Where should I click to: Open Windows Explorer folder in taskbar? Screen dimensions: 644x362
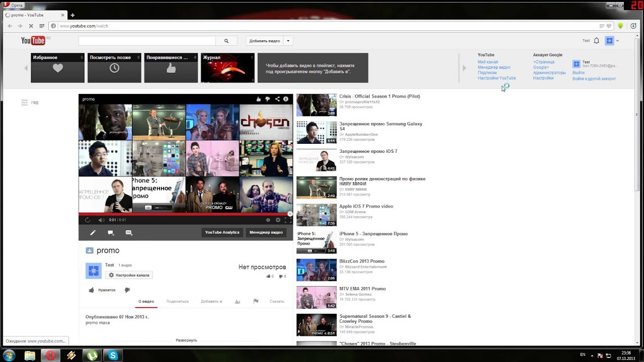30,355
